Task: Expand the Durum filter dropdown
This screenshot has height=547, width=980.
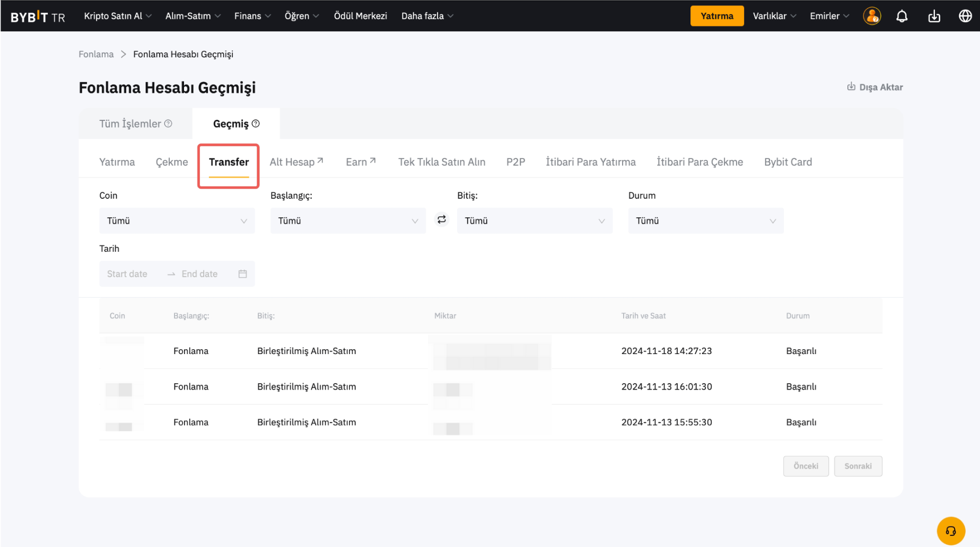Action: pyautogui.click(x=705, y=220)
